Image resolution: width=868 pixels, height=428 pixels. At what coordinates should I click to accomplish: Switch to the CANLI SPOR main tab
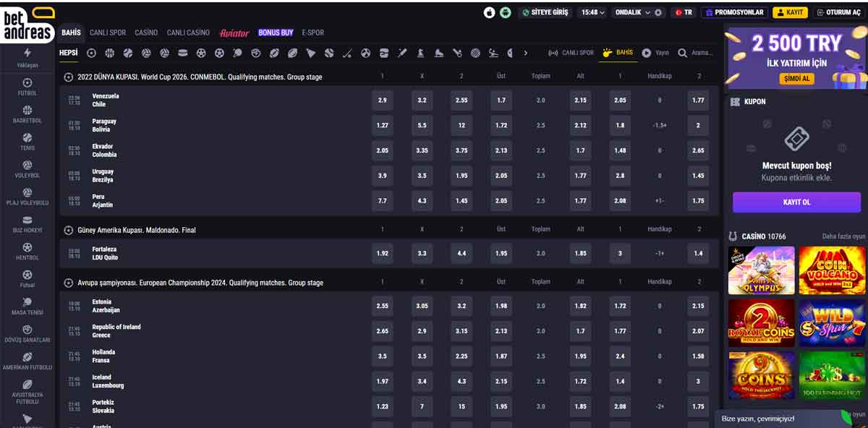pyautogui.click(x=108, y=33)
